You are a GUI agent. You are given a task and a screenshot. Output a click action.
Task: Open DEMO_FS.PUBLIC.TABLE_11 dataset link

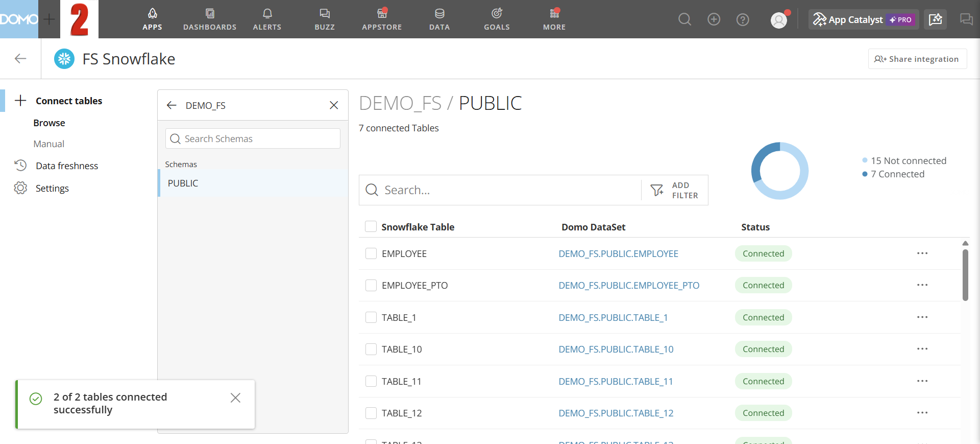click(616, 381)
